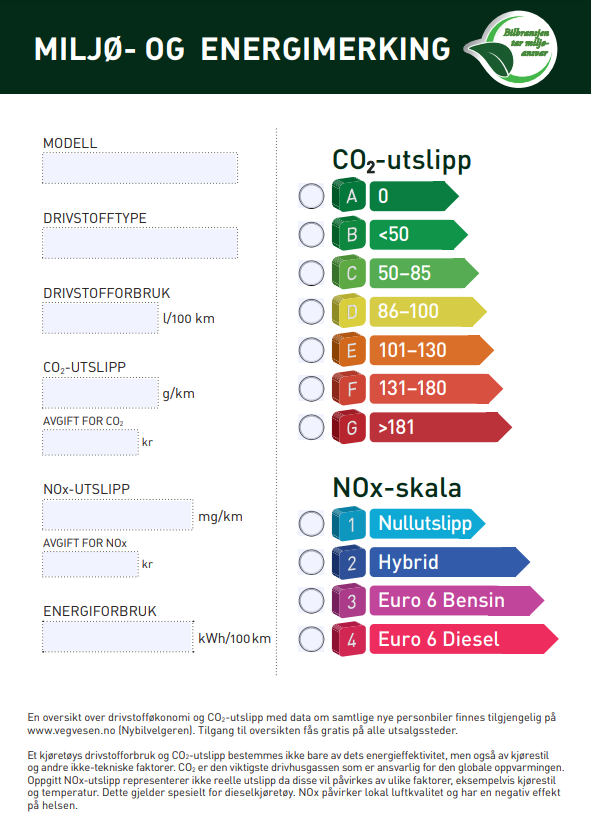The image size is (591, 837).
Task: Click the AVGIFT FOR CO2 kr field
Action: tap(90, 443)
